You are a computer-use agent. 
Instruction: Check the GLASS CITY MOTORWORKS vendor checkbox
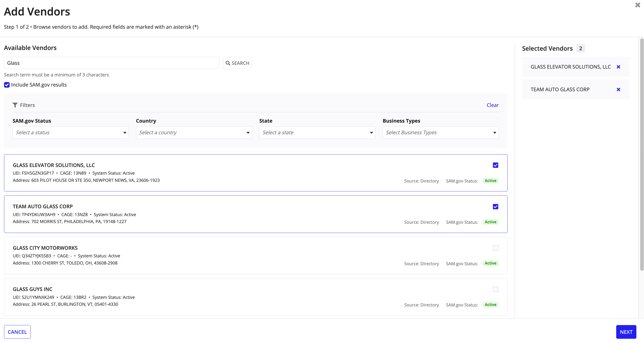coord(495,248)
